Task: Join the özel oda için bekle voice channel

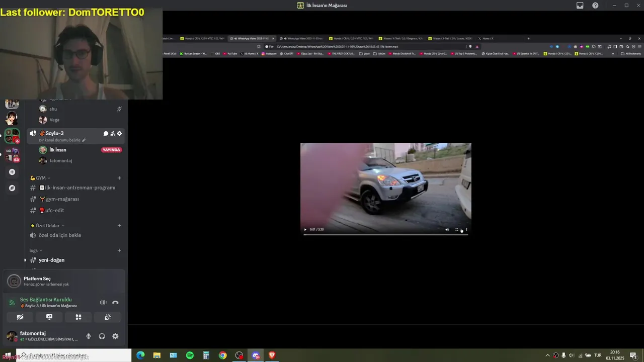Action: pyautogui.click(x=76, y=235)
